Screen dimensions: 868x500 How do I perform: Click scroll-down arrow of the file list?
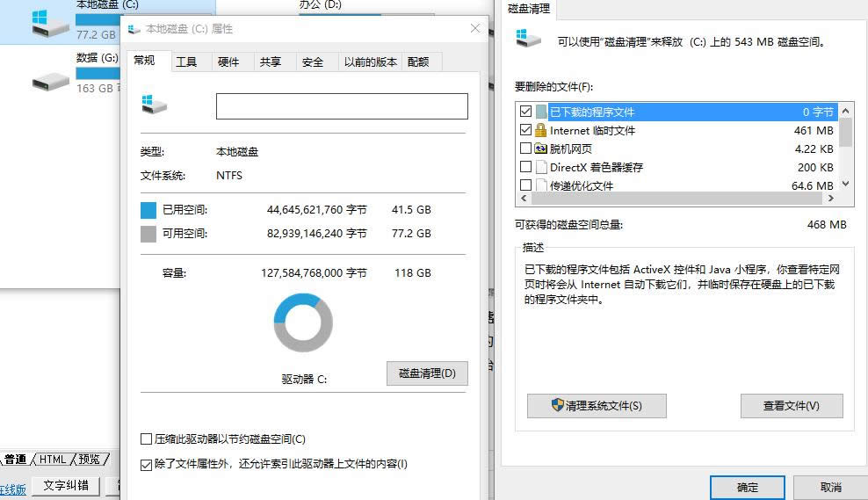pyautogui.click(x=845, y=185)
